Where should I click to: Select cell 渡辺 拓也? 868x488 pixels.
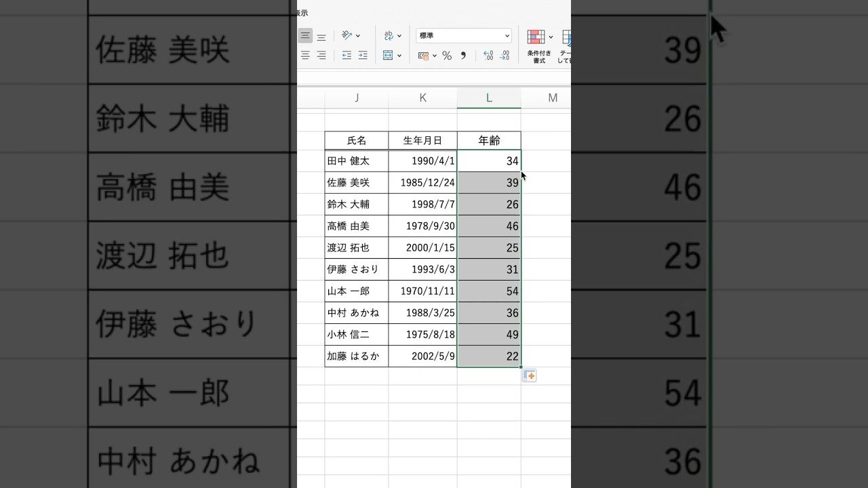(357, 247)
